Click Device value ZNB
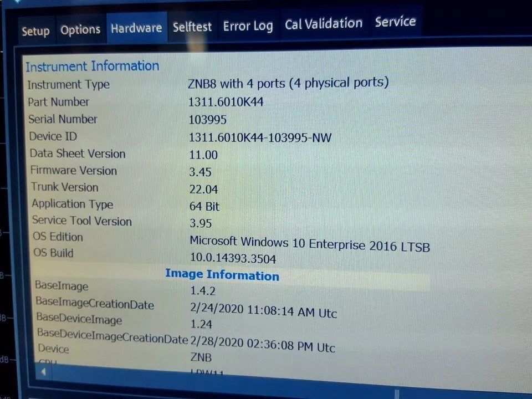The image size is (532, 399). tap(201, 356)
